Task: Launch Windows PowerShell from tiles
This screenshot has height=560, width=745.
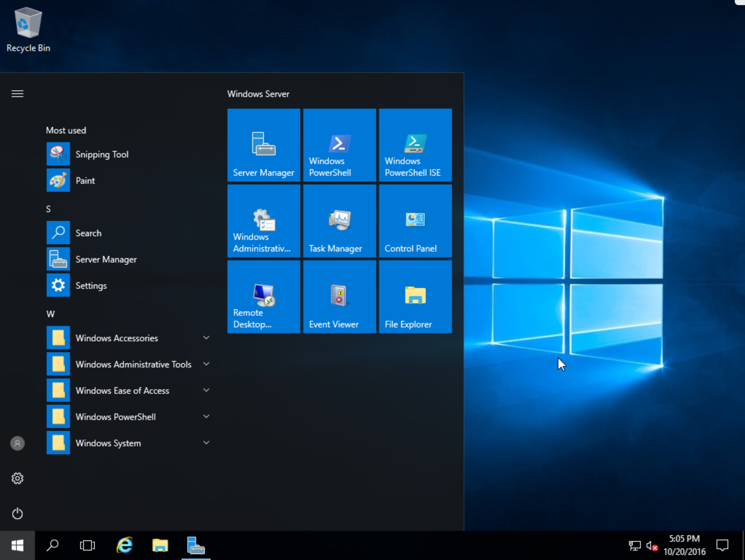Action: (339, 145)
